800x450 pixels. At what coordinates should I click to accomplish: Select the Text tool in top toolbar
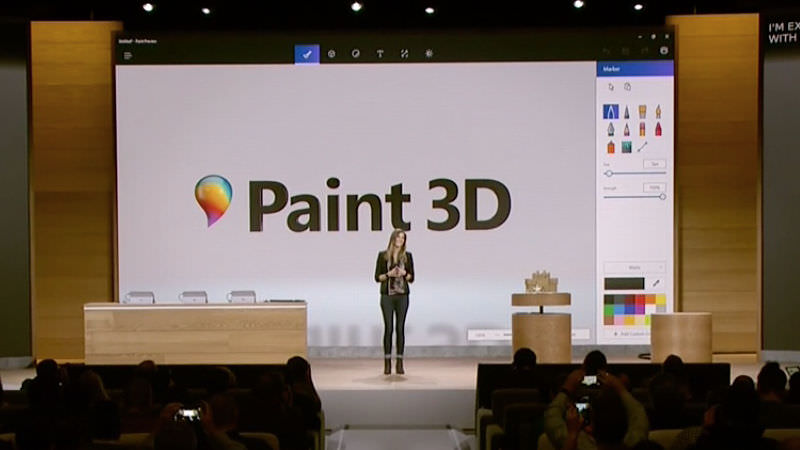380,54
